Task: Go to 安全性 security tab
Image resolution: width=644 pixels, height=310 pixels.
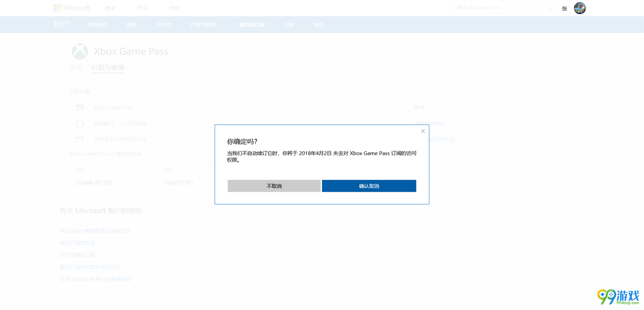Action: (x=164, y=25)
